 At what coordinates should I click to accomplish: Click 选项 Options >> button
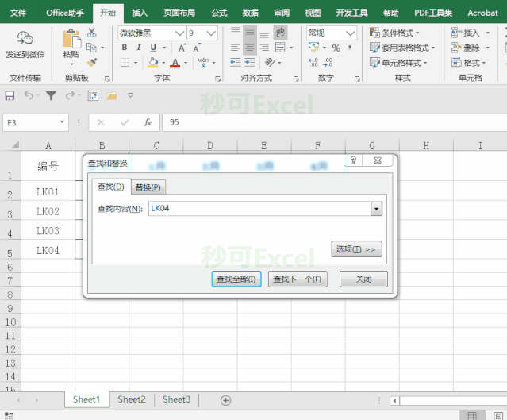(356, 249)
